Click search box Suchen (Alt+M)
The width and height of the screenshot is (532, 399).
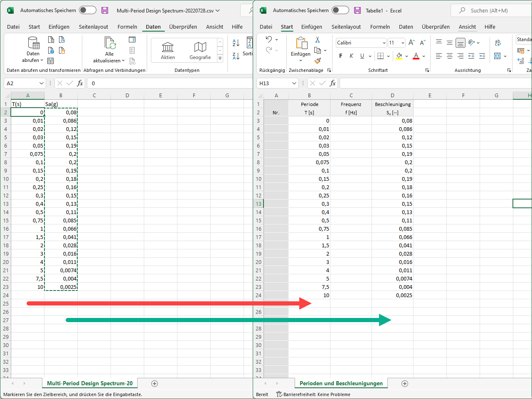491,10
